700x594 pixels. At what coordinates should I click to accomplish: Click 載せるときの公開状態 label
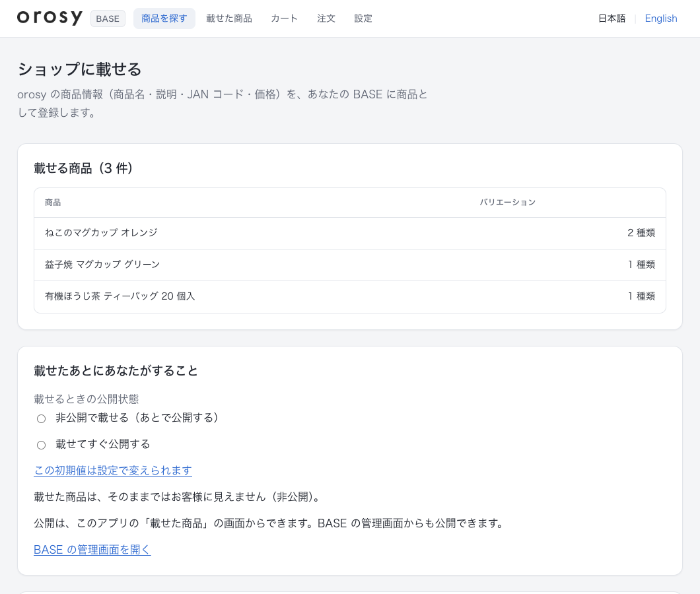(87, 399)
